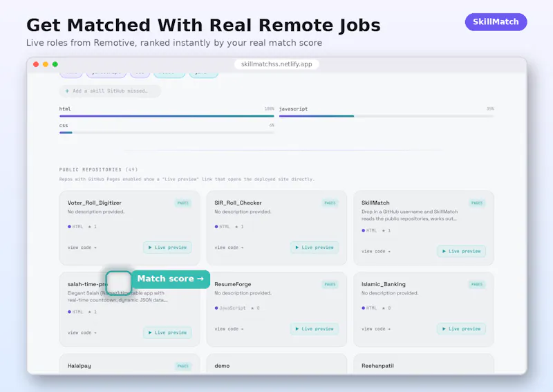Click the PUBLIC REPOSITORIES (49) heading
Viewport: 553px width, 392px height.
(x=98, y=169)
